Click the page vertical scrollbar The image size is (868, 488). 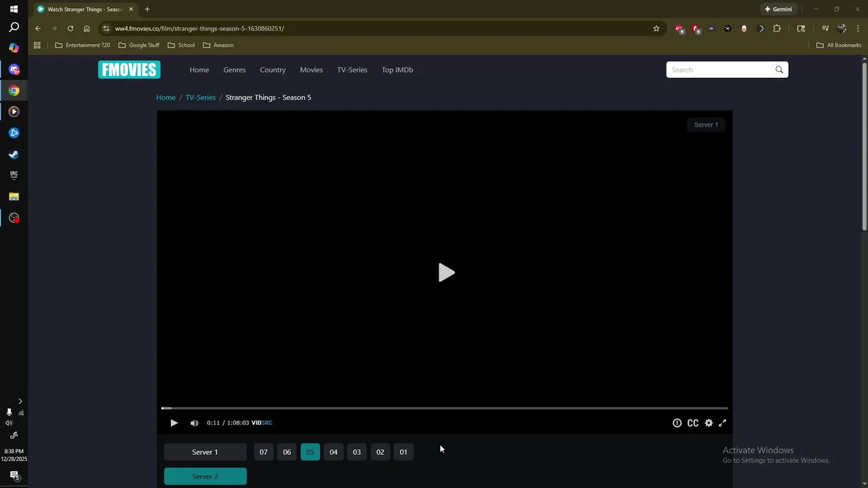tap(865, 146)
